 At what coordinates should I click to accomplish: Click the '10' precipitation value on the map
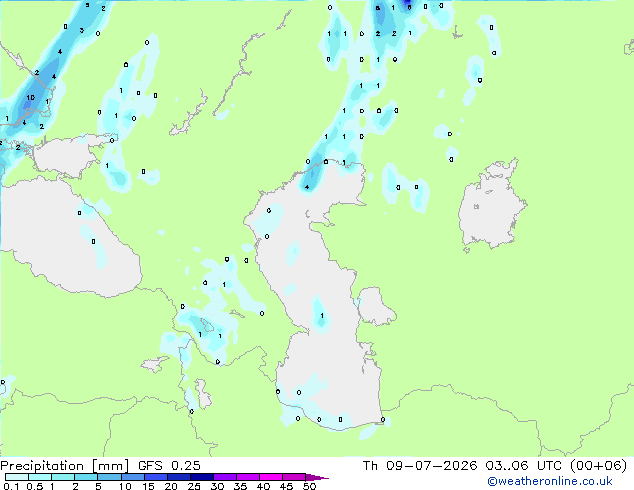pos(30,98)
